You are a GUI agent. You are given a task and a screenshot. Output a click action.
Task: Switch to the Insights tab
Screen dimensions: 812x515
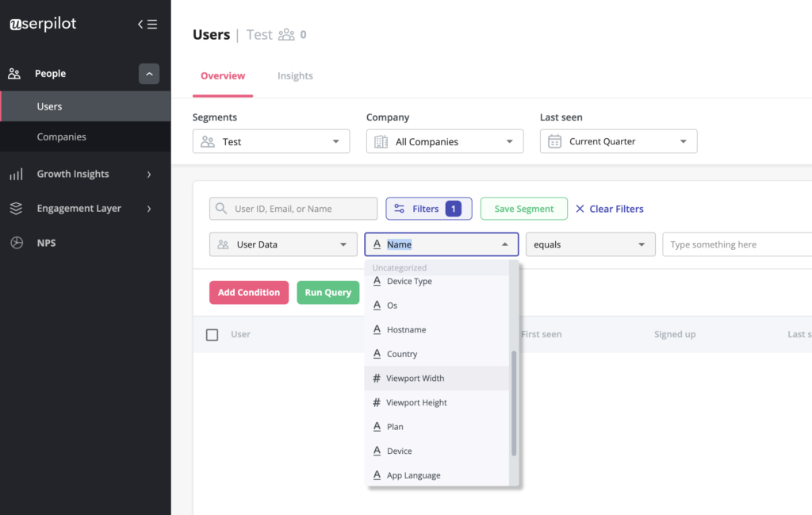pos(295,75)
